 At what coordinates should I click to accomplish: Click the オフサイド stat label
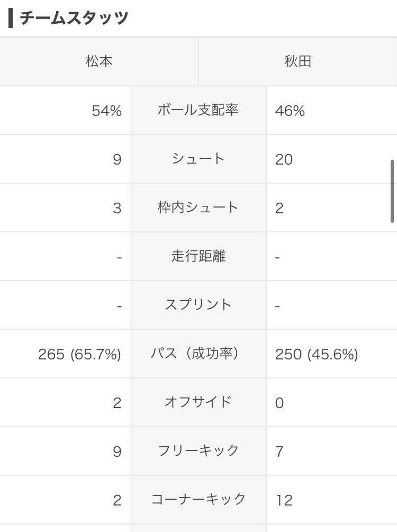[198, 402]
